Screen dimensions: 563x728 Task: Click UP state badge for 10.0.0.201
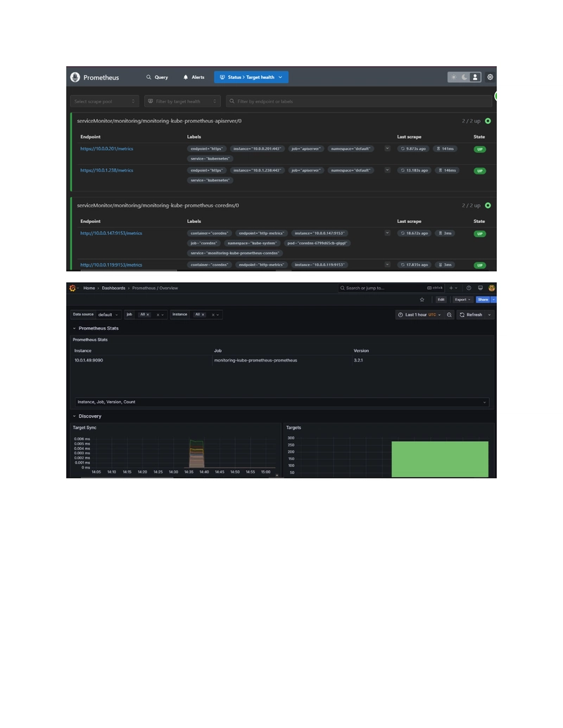[x=480, y=149]
